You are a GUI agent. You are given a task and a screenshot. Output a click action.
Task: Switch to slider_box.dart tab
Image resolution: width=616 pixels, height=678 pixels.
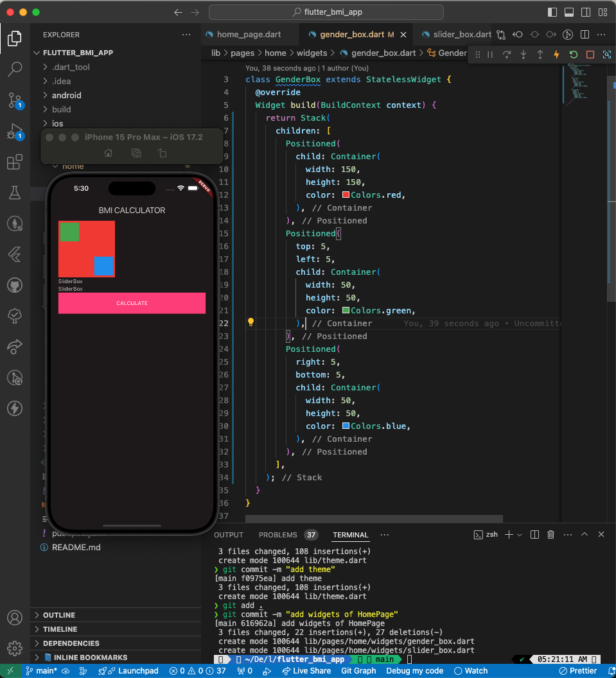456,35
